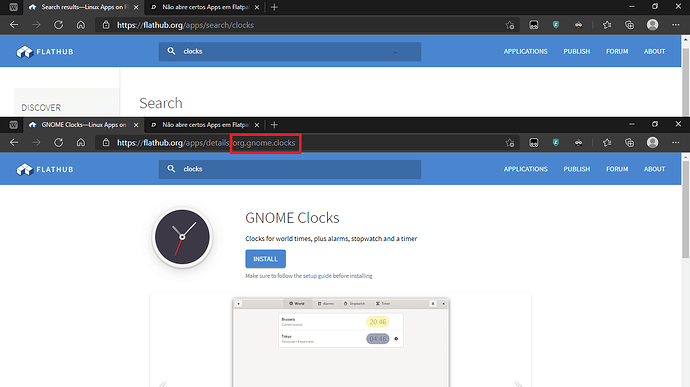Click Flathub search field on search results page

click(x=290, y=52)
